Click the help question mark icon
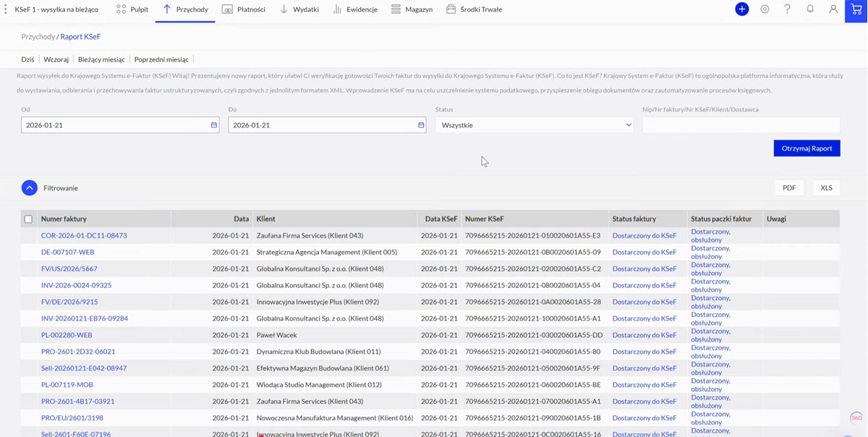868x437 pixels. (x=787, y=9)
